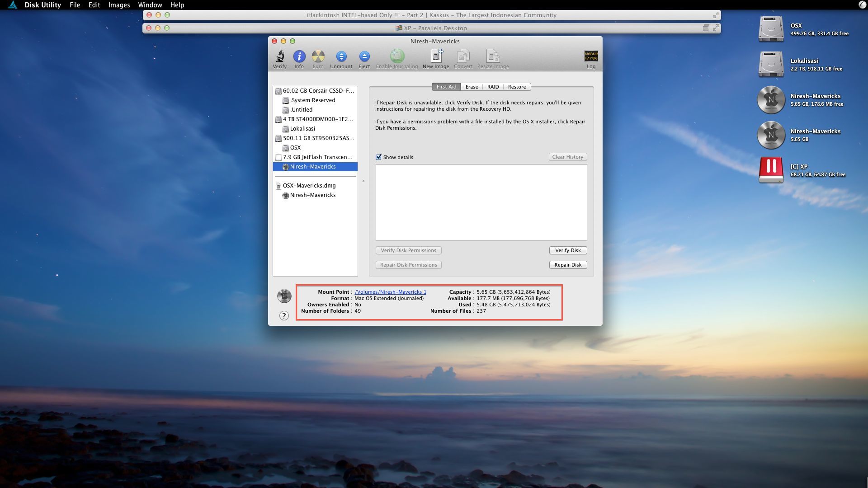Screen dimensions: 868x488
Task: Select .Untitled partition in sidebar
Action: coord(315,110)
